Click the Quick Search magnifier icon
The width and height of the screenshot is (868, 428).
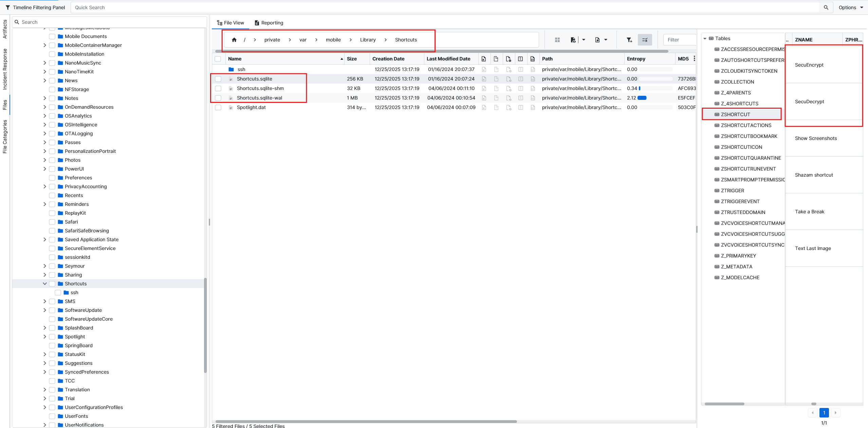pos(826,7)
